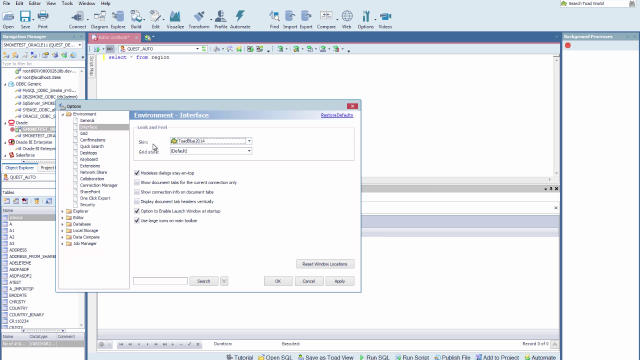Open the Web browser tool
The height and width of the screenshot is (360, 640).
point(347,19)
